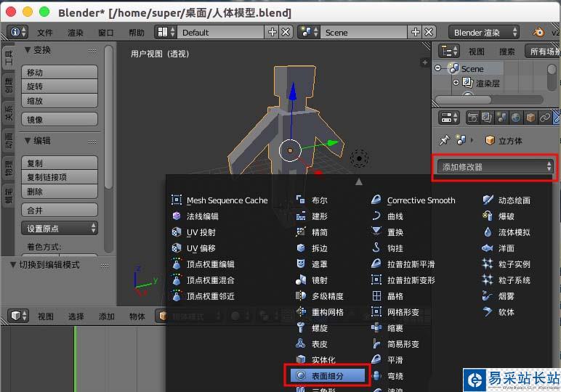
Task: Open the 帮助 menu
Action: click(137, 33)
